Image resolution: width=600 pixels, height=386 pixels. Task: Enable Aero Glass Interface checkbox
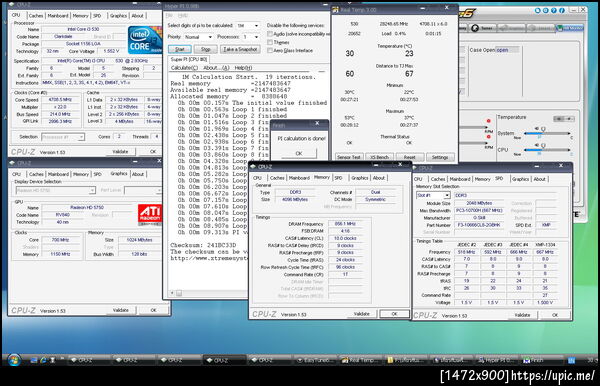tap(270, 50)
